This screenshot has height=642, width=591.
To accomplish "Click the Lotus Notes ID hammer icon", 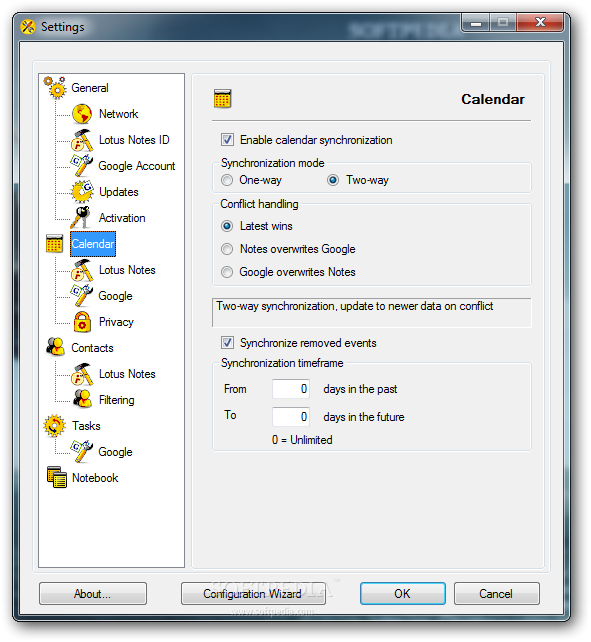I will (x=82, y=140).
